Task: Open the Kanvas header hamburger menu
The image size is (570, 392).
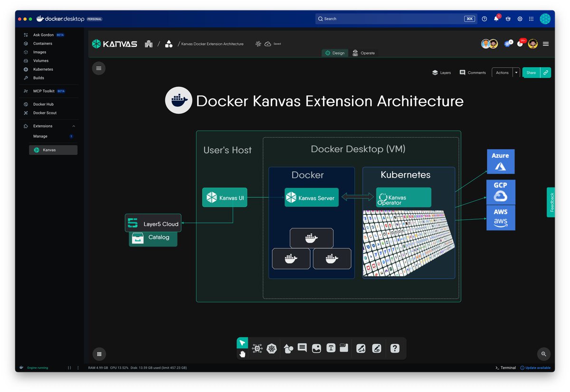Action: pos(546,44)
